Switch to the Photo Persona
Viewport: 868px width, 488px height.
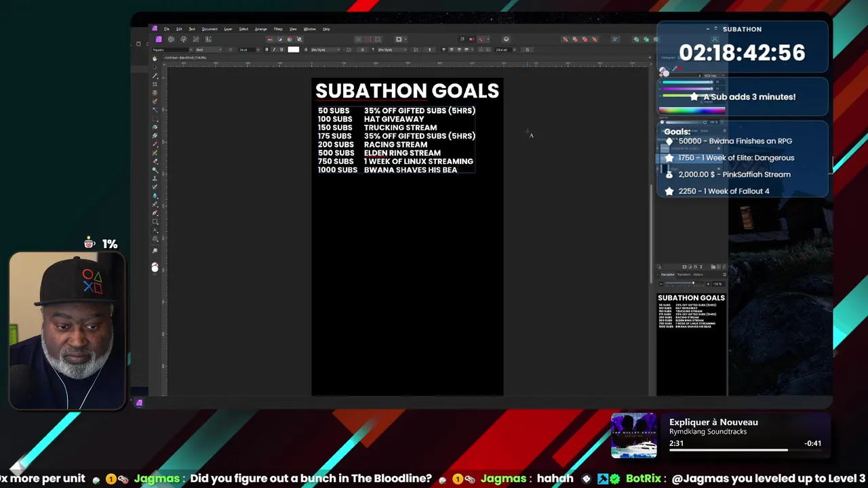[159, 39]
